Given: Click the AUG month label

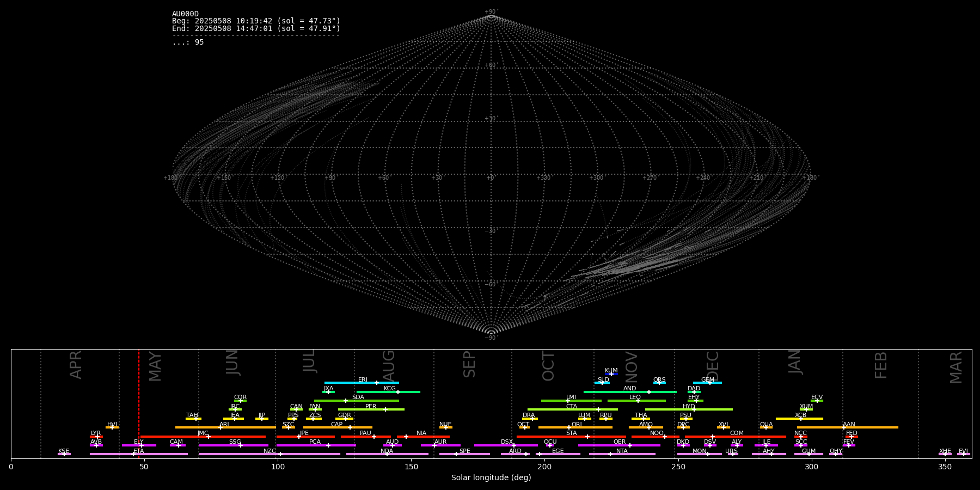Looking at the screenshot, I should [x=389, y=365].
